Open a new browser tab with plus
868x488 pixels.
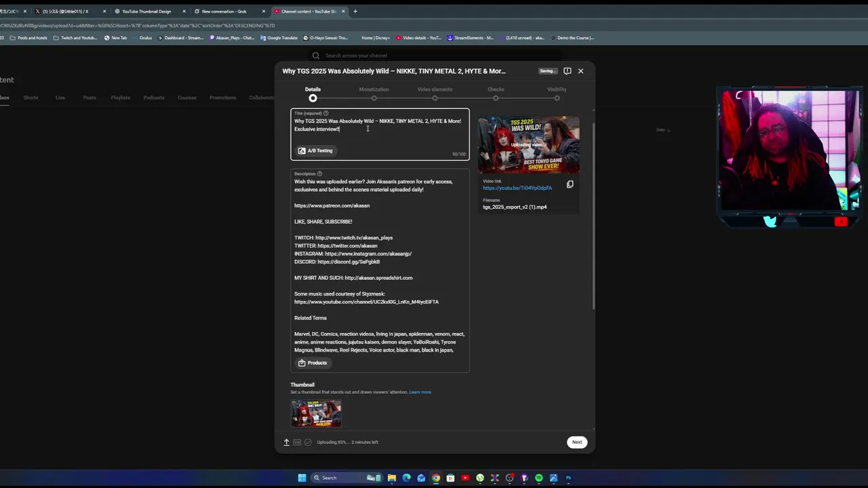pos(355,12)
